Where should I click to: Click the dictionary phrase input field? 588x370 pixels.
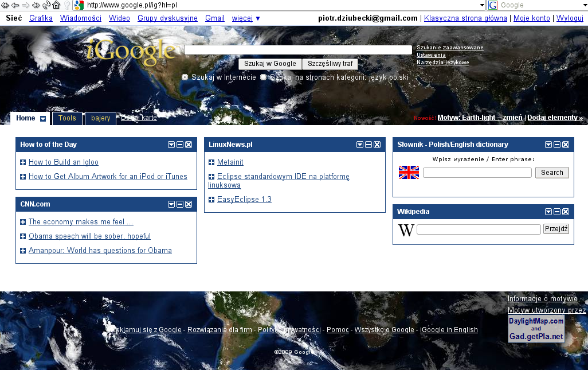477,173
